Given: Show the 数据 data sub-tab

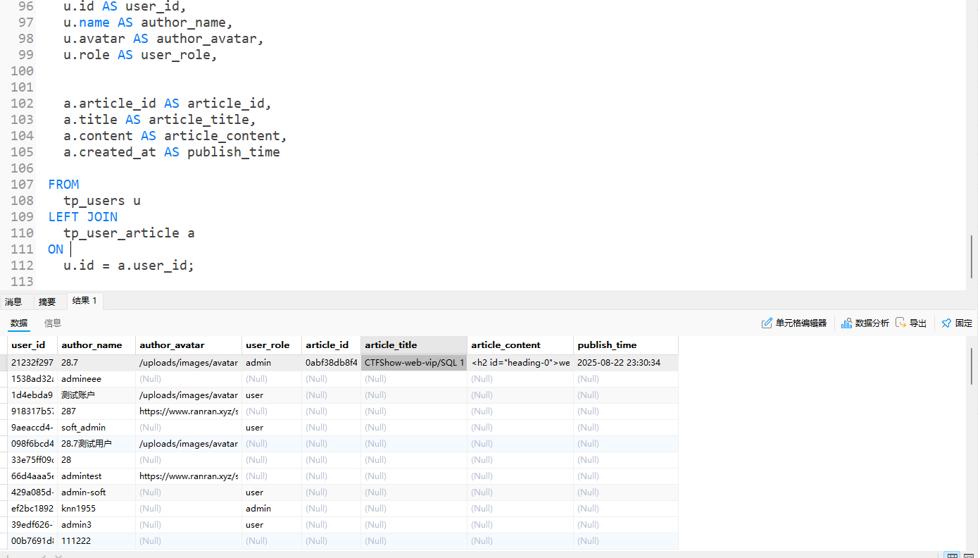Looking at the screenshot, I should point(19,323).
